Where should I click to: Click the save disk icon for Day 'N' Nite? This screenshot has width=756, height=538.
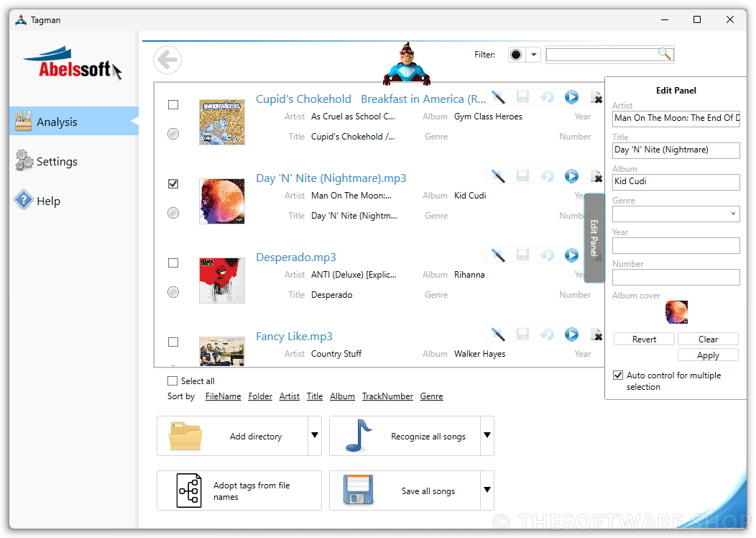(x=522, y=176)
